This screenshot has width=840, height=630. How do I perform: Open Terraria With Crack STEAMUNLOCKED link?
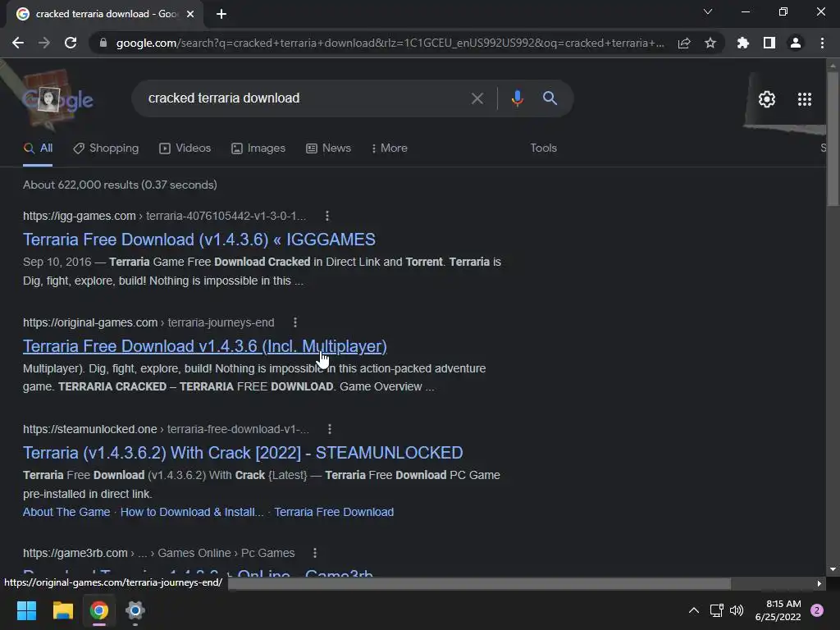[243, 453]
